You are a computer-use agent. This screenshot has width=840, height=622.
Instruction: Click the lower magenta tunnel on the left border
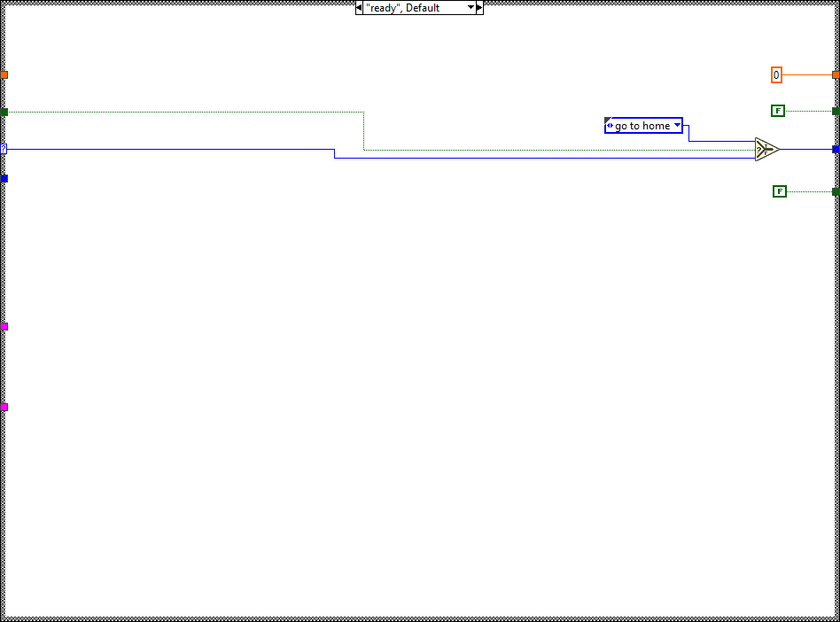[4, 408]
